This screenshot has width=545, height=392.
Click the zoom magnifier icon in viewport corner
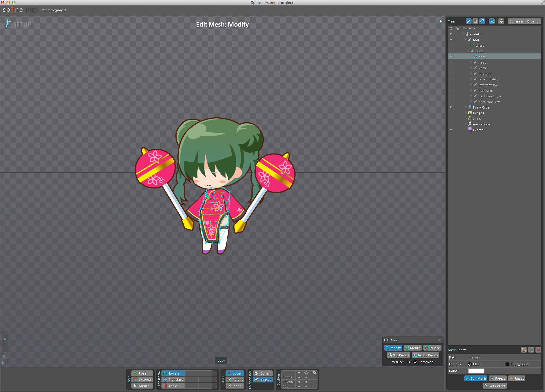4,357
